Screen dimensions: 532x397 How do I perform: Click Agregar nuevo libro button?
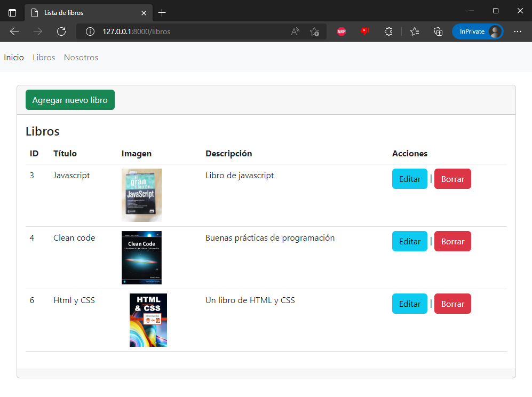coord(69,100)
